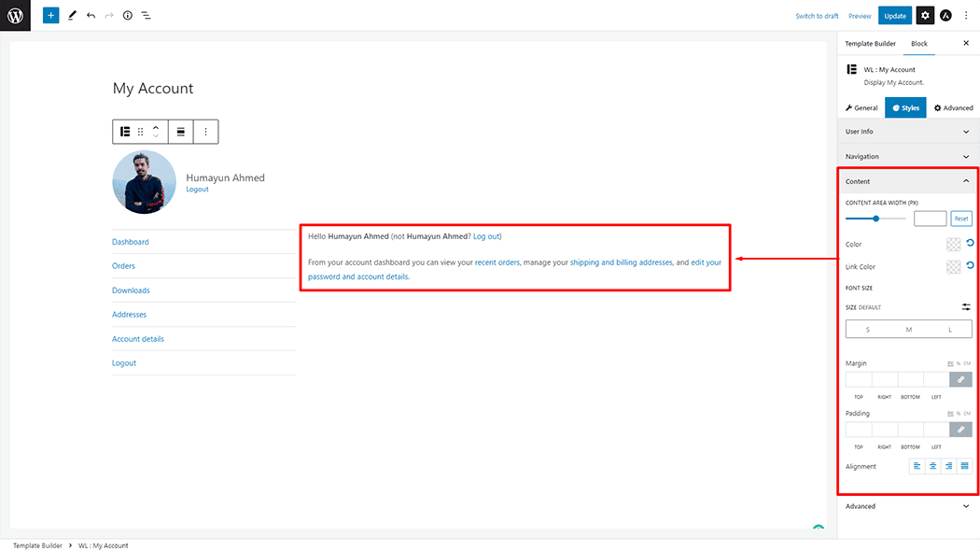Click the Color swatch in Content panel
The height and width of the screenshot is (551, 980).
coord(953,245)
